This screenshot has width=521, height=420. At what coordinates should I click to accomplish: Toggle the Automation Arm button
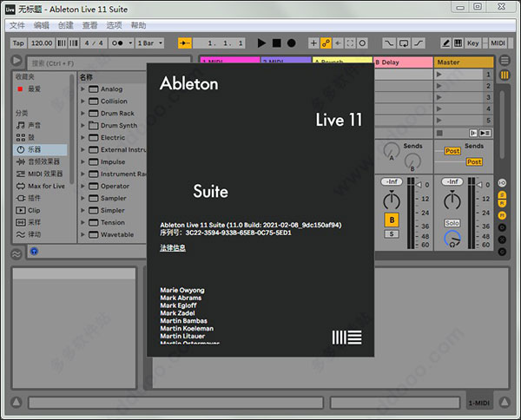(x=326, y=43)
